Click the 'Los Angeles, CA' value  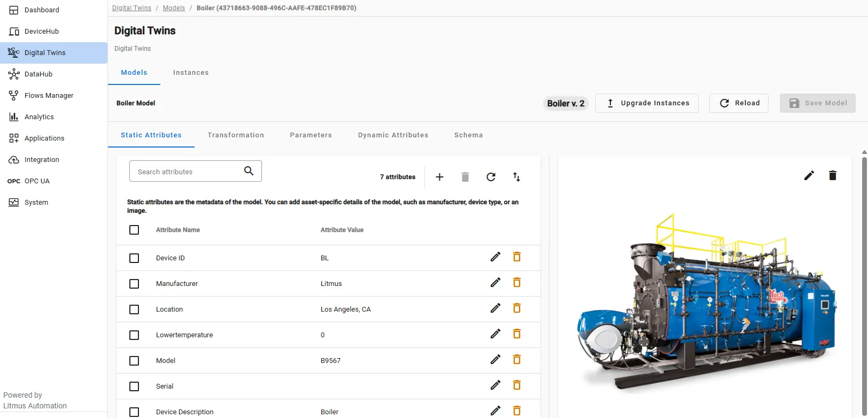345,309
